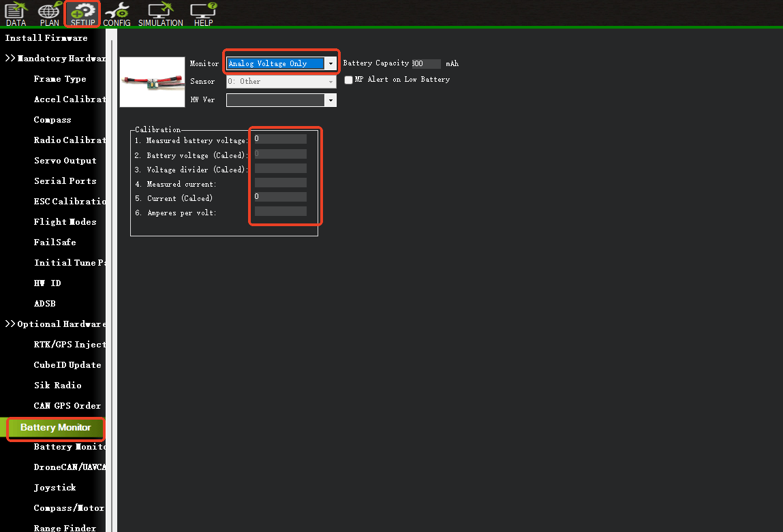783x532 pixels.
Task: Select the Battery Monitor sidebar item
Action: point(55,428)
